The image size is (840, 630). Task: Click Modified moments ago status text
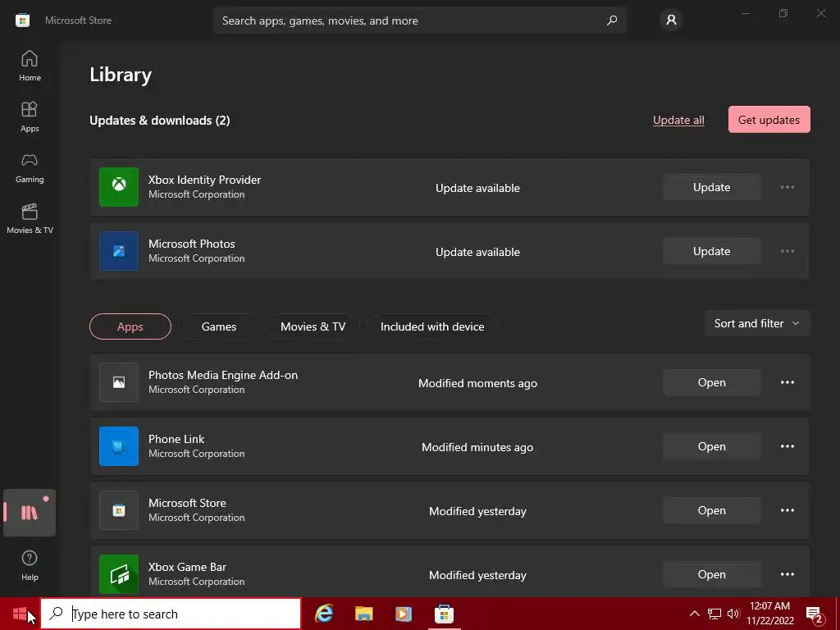click(x=477, y=383)
